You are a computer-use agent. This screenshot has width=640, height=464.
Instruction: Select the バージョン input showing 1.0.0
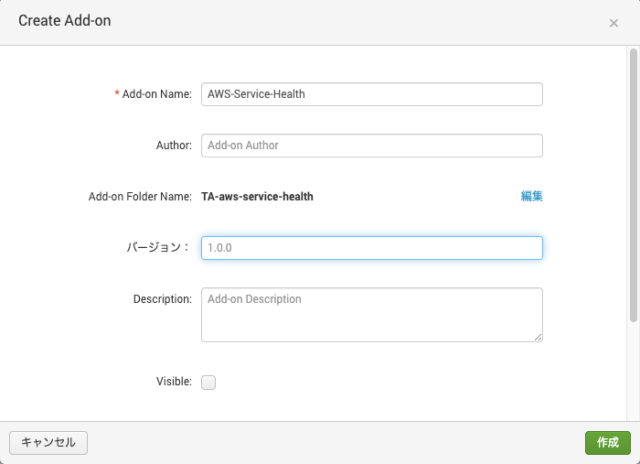pyautogui.click(x=372, y=248)
